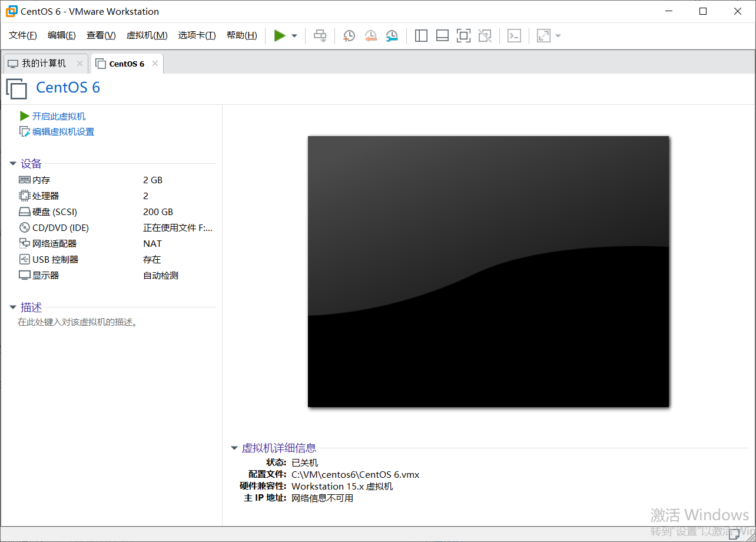Collapse the 设备 section
This screenshot has height=542, width=756.
point(13,164)
